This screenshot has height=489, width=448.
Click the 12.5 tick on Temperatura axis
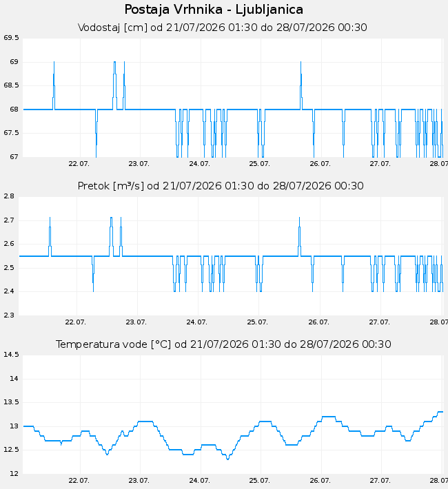tap(11, 450)
